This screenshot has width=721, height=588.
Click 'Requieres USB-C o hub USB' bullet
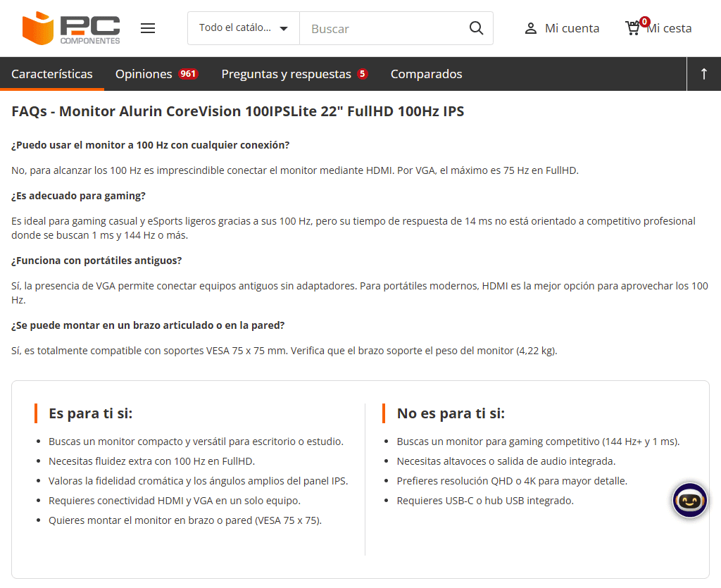(485, 501)
